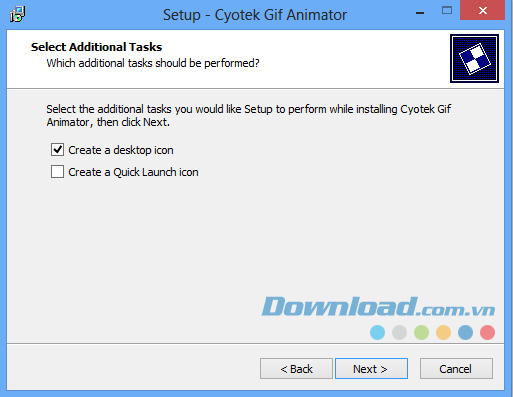
Task: Click the Cyotek checkered logo image
Action: (474, 58)
